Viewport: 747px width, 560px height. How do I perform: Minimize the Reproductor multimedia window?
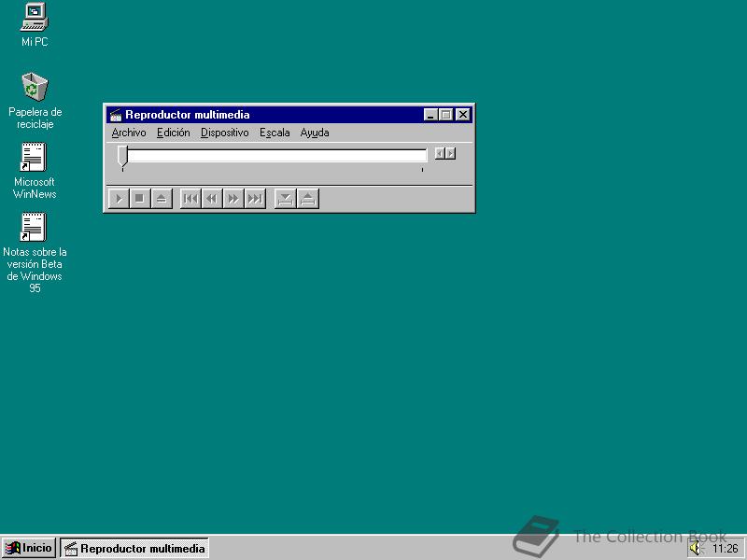tap(430, 115)
